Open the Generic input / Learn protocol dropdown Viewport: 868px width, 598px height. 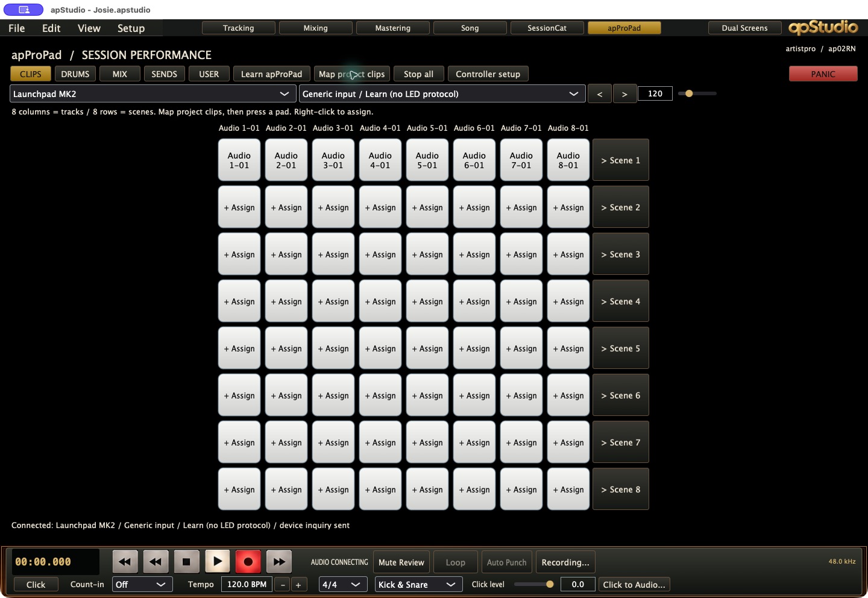click(442, 94)
